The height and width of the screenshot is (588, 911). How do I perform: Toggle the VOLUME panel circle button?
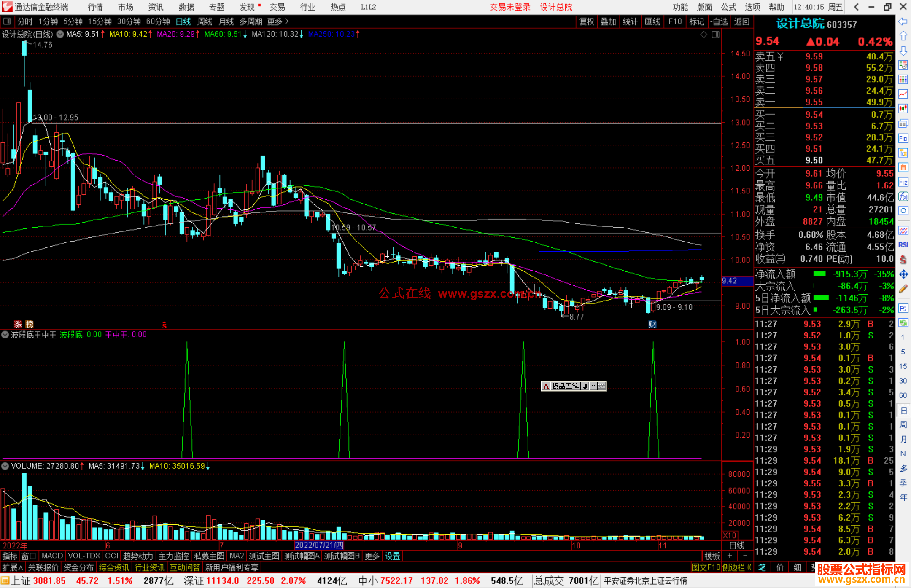[x=5, y=466]
